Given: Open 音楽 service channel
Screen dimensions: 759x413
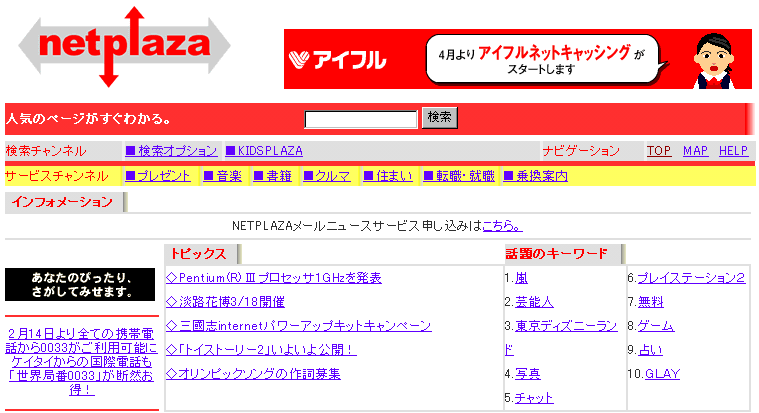Looking at the screenshot, I should (x=223, y=176).
